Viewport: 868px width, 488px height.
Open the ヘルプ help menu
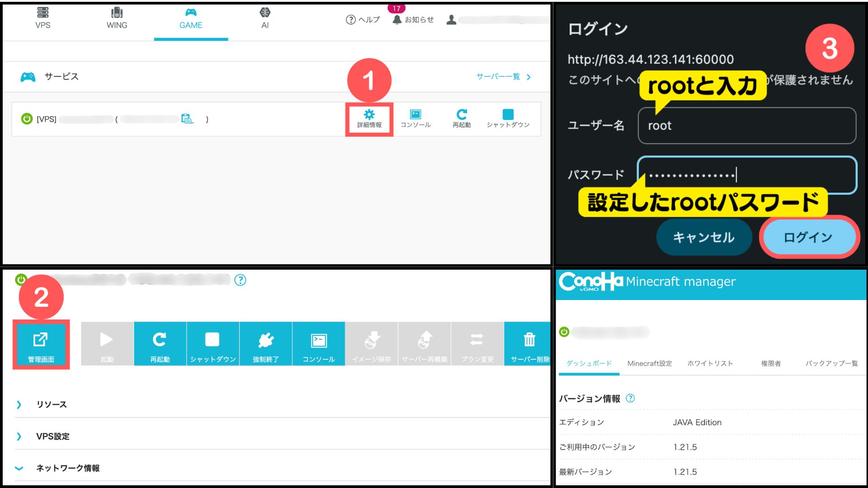tap(363, 20)
